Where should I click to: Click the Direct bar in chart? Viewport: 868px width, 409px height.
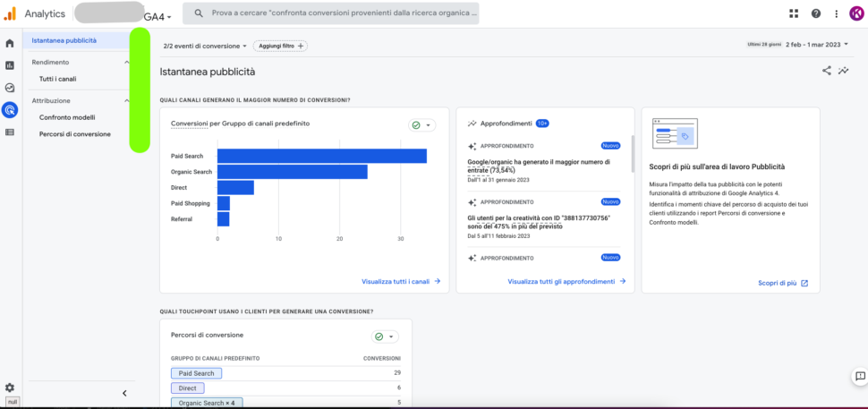(x=235, y=188)
